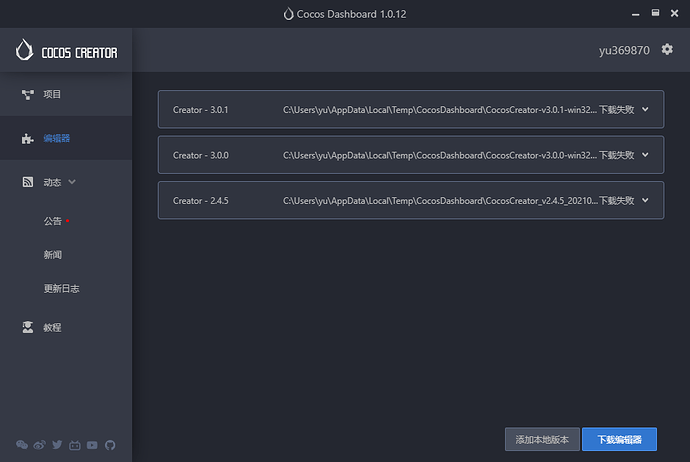Select the Creator - 2.4.5 label
Screen dimensions: 690x462
coord(201,201)
